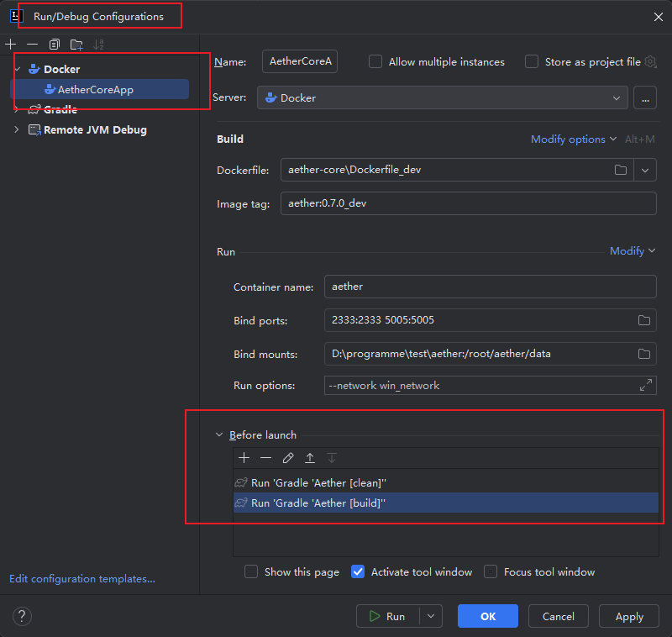Click the Run button
The height and width of the screenshot is (637, 672).
point(388,617)
